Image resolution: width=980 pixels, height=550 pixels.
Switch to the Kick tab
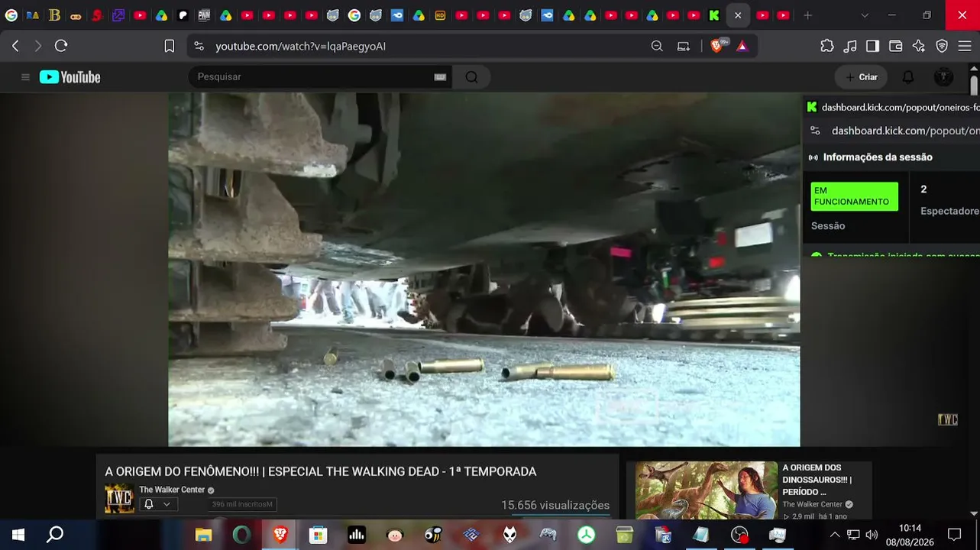click(x=714, y=15)
